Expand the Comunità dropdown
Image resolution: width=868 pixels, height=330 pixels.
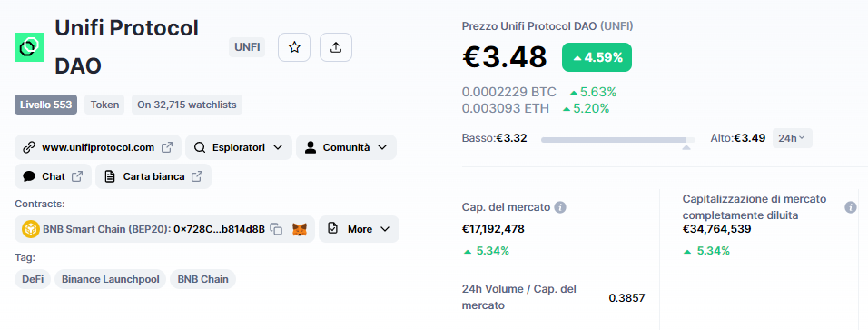pyautogui.click(x=346, y=147)
